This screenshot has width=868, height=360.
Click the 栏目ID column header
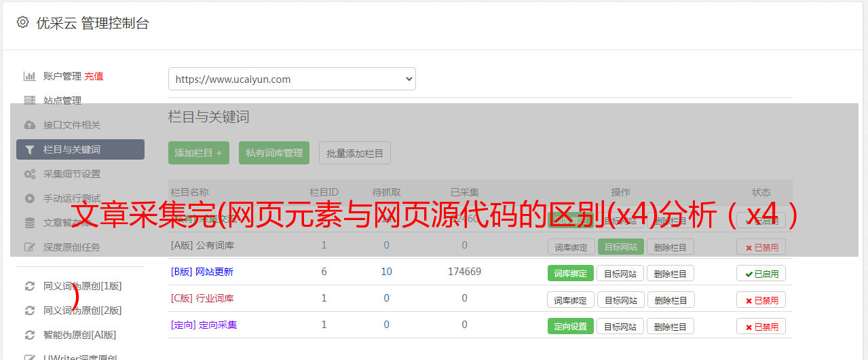point(324,192)
